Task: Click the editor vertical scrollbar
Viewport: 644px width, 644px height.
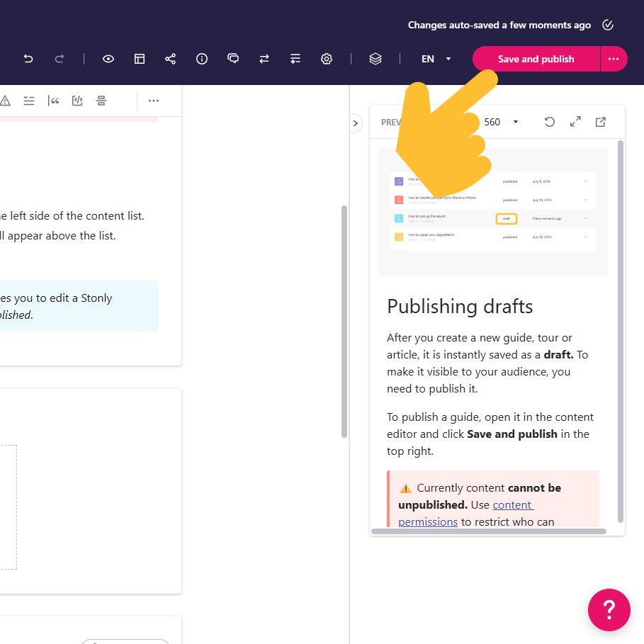Action: 344,322
